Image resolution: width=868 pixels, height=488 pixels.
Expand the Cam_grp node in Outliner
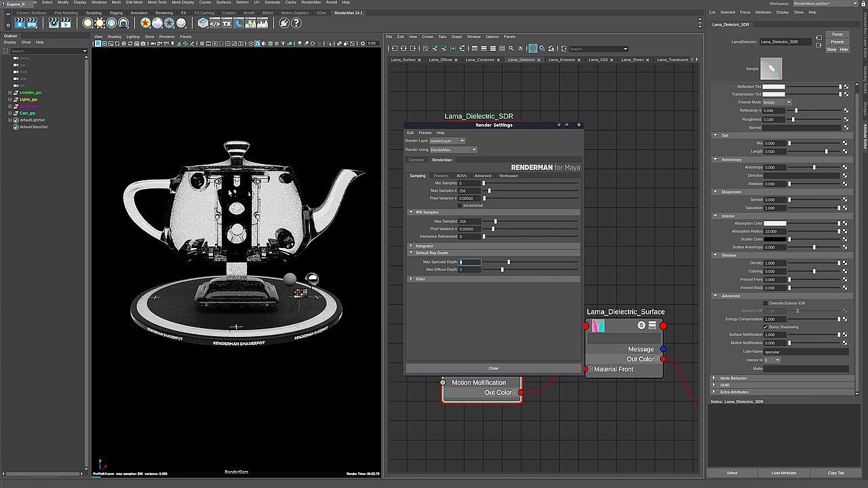coord(9,113)
